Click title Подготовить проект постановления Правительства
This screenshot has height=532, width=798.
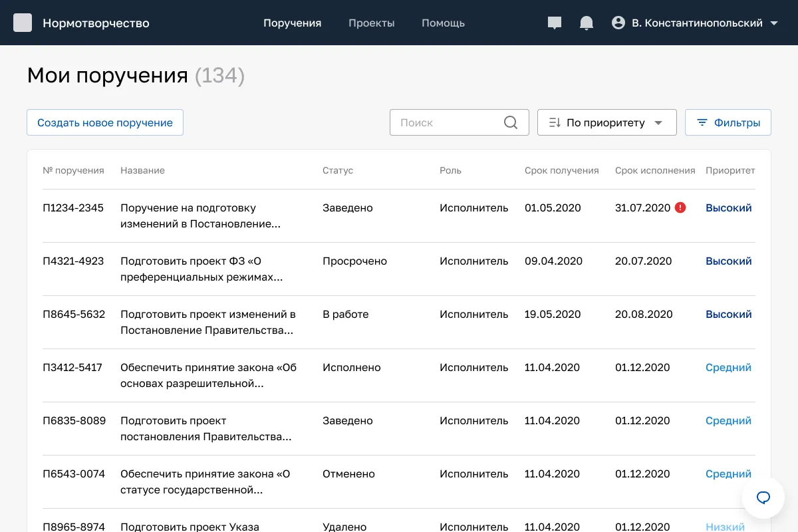point(206,428)
